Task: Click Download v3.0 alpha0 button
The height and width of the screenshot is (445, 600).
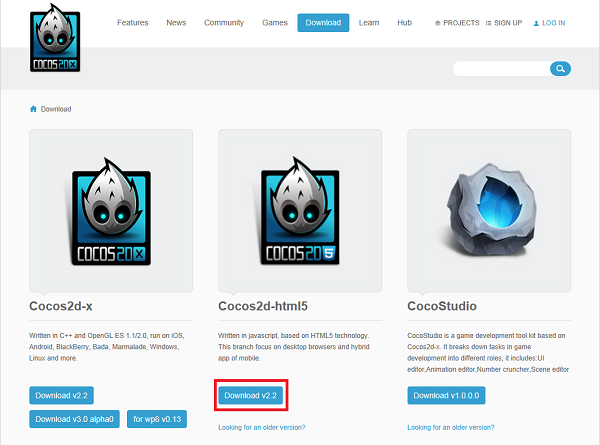Action: 74,419
